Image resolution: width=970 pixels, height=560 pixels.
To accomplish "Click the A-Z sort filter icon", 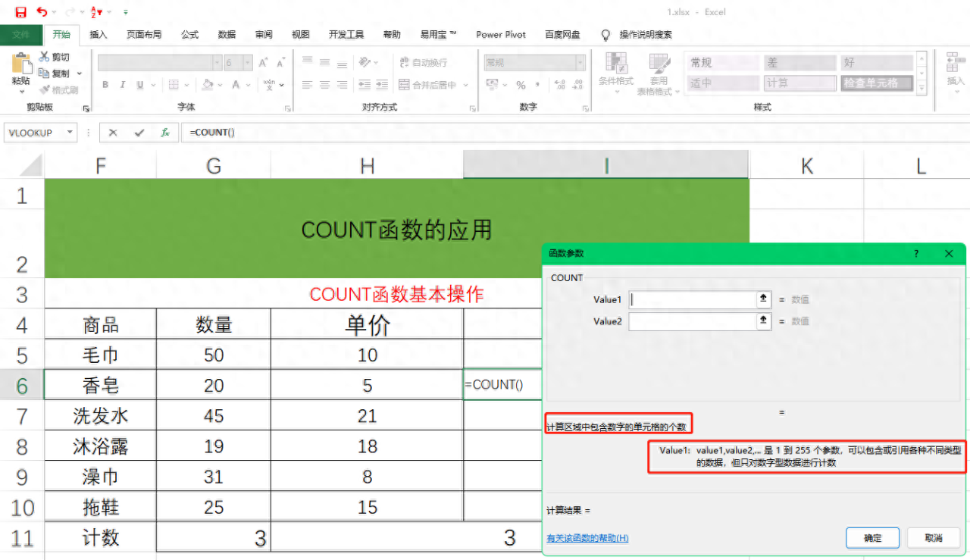I will [x=96, y=12].
